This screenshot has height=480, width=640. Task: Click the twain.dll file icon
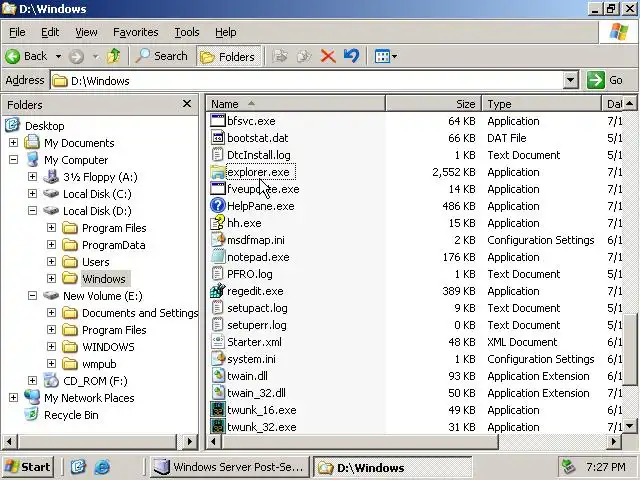(x=218, y=376)
